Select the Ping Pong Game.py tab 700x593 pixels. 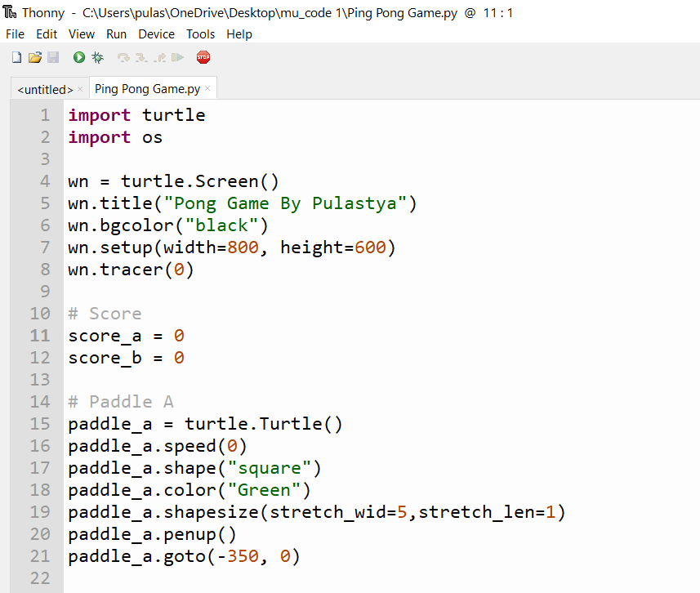click(147, 87)
